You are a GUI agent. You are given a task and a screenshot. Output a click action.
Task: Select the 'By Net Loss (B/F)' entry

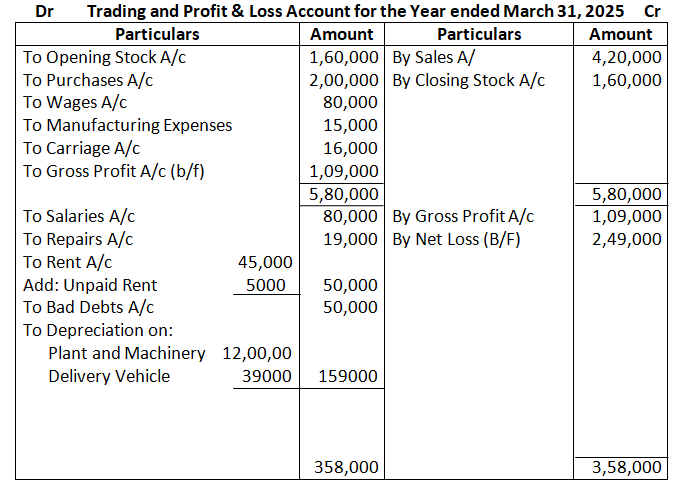[457, 239]
